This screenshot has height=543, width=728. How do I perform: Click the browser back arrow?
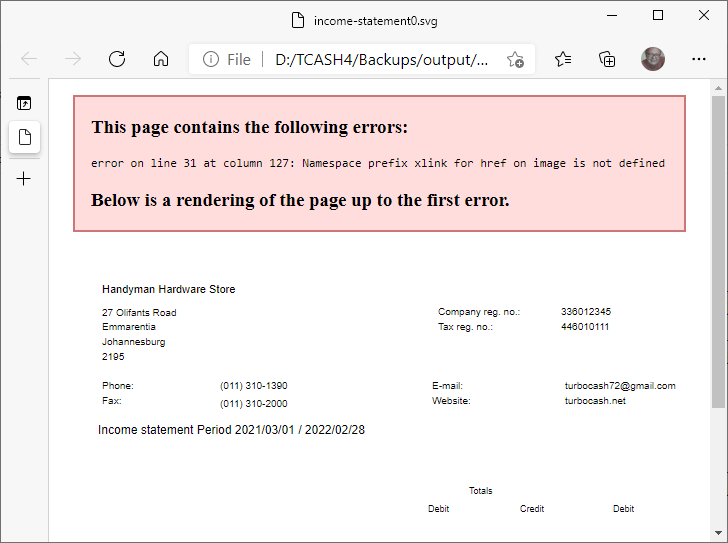point(29,59)
